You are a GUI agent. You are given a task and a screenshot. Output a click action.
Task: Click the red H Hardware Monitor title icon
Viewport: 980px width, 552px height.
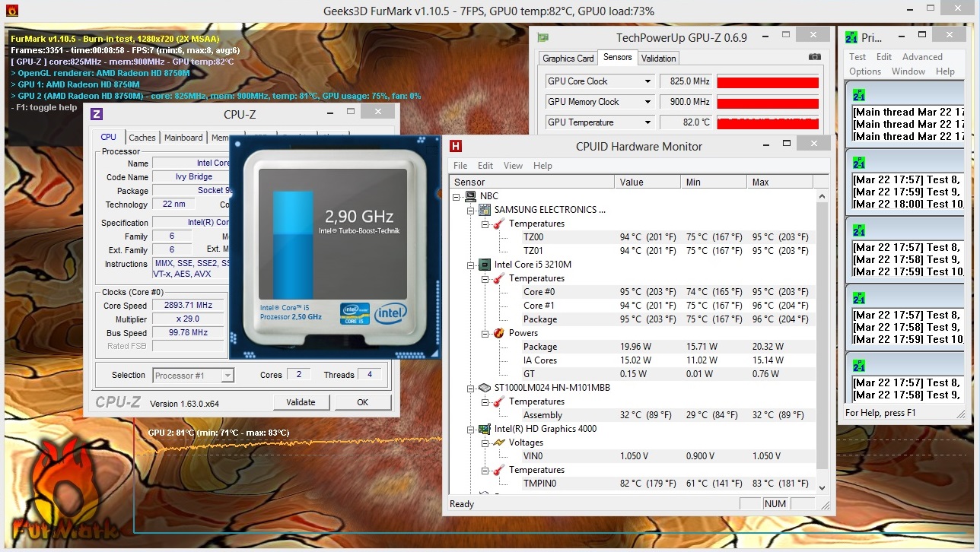coord(456,146)
